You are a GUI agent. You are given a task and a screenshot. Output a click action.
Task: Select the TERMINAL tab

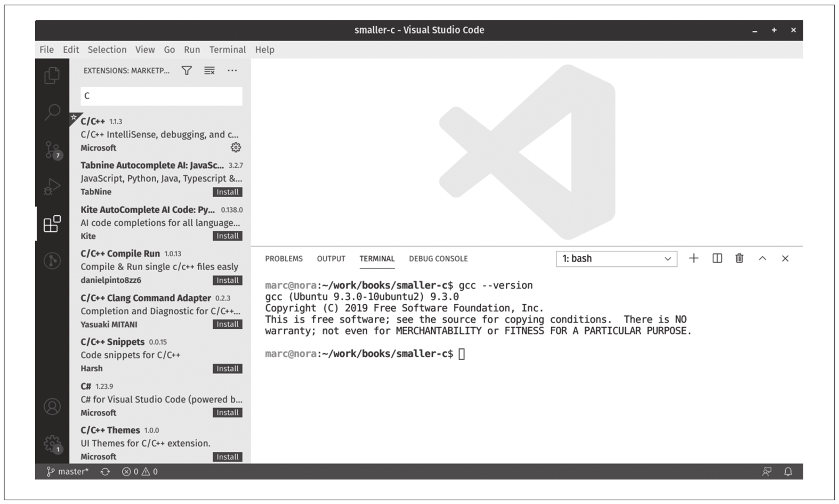[x=377, y=258]
